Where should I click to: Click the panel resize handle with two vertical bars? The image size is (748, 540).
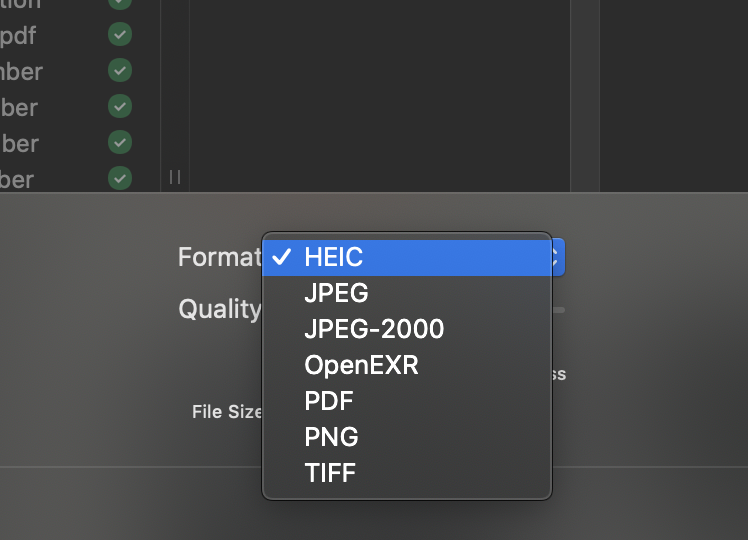(175, 177)
